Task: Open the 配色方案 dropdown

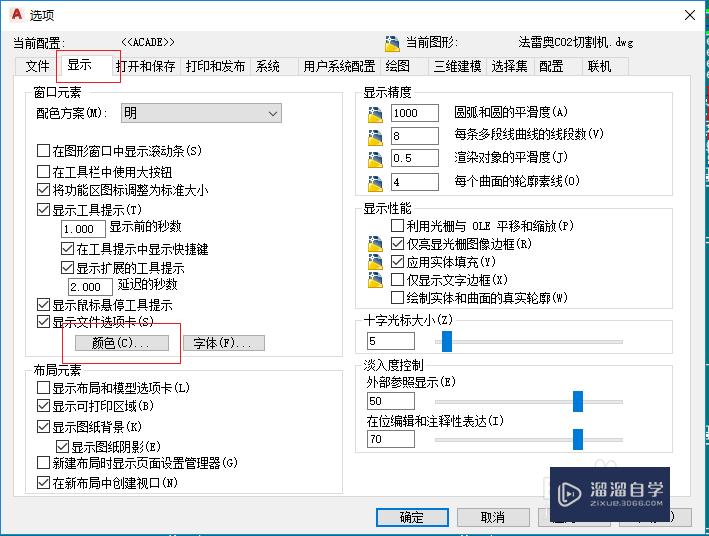Action: [x=201, y=113]
